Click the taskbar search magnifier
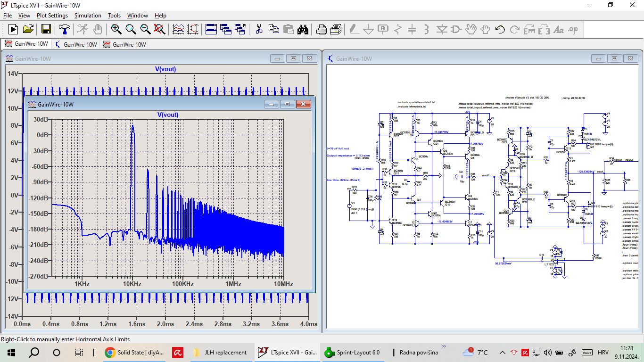The width and height of the screenshot is (644, 362). (x=34, y=352)
